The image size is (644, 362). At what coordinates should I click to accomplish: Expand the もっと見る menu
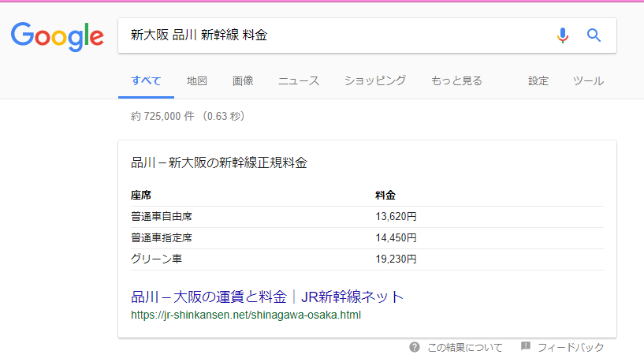pyautogui.click(x=456, y=81)
